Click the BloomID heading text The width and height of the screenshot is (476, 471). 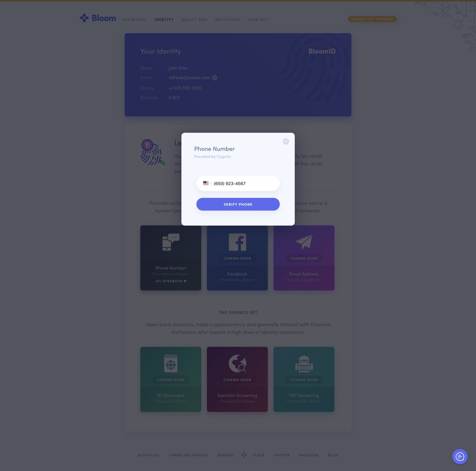coord(322,51)
